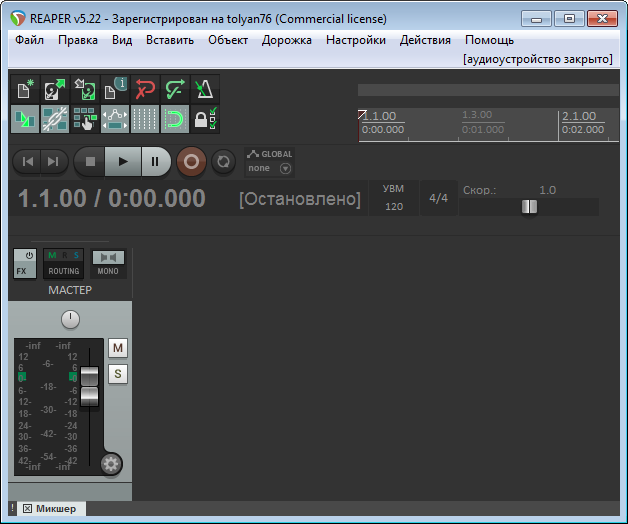Expand the GLOBAL automation none dropdown

(269, 168)
